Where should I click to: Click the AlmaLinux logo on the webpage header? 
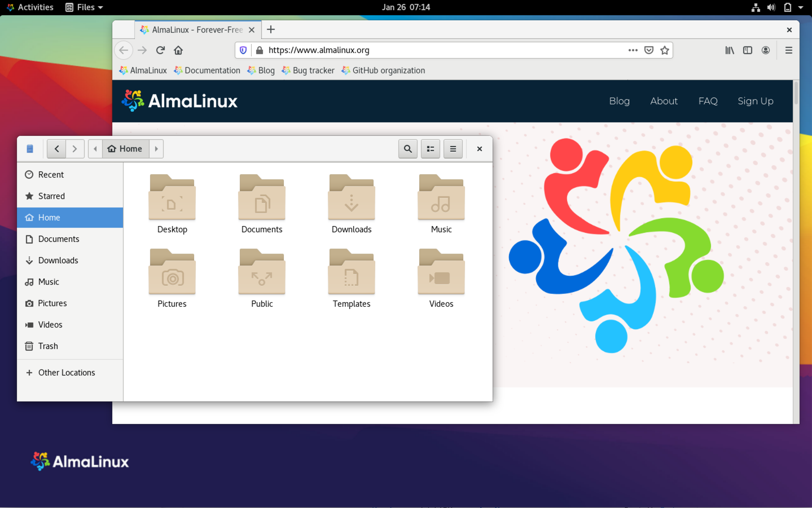tap(179, 101)
